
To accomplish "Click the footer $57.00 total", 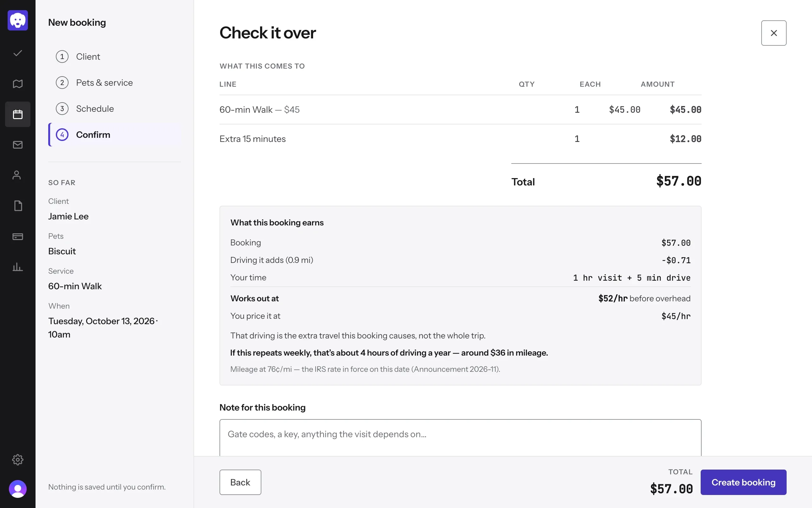I will (x=671, y=489).
